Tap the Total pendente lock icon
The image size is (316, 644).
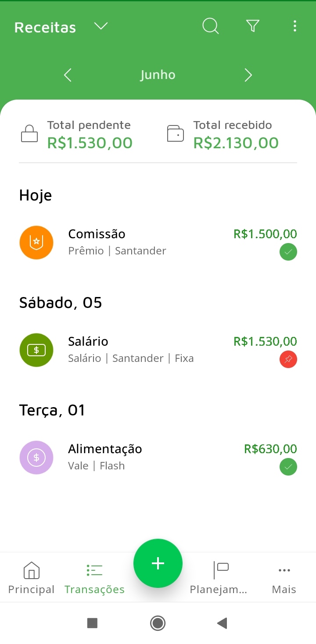pos(29,134)
